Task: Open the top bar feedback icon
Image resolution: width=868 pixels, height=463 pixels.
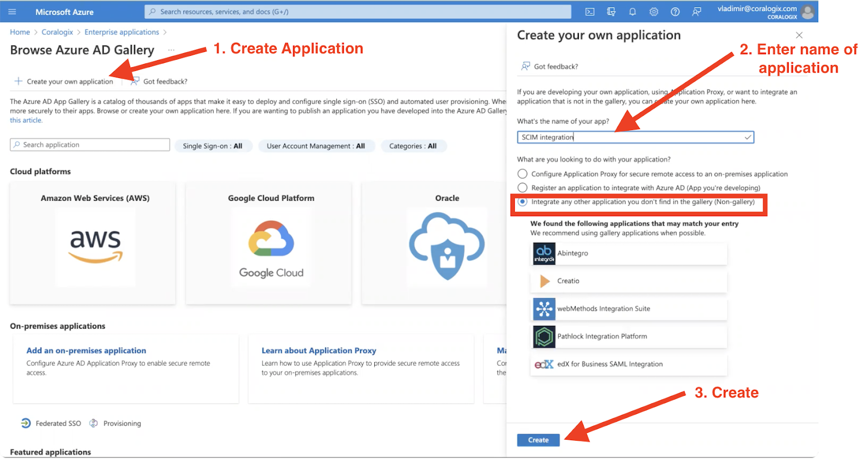Action: pyautogui.click(x=697, y=11)
